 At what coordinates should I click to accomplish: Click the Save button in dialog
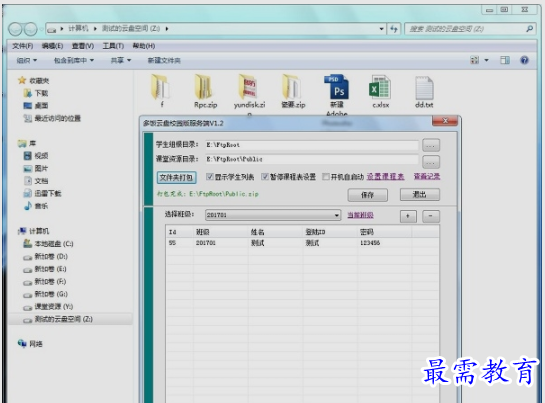pos(367,195)
